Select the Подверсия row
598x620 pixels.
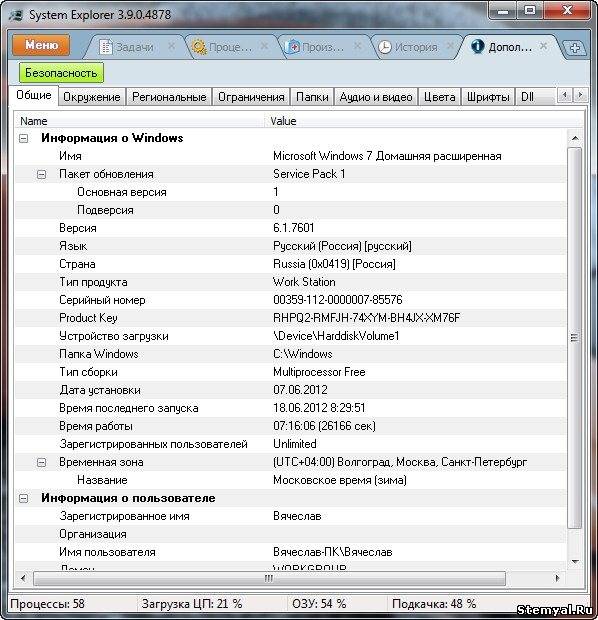[291, 210]
